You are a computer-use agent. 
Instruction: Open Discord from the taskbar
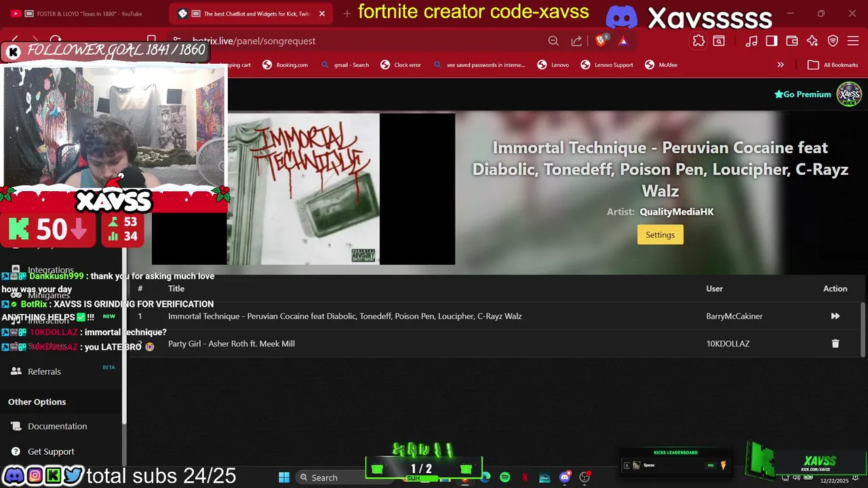(564, 477)
